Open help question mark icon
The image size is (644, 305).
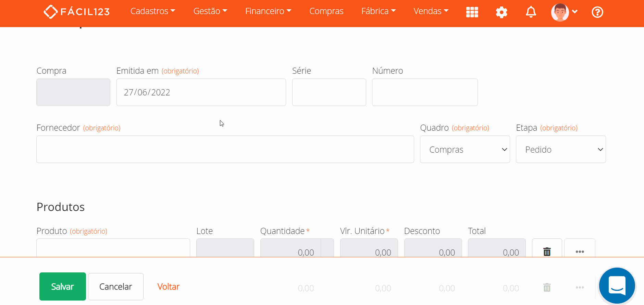pyautogui.click(x=597, y=12)
